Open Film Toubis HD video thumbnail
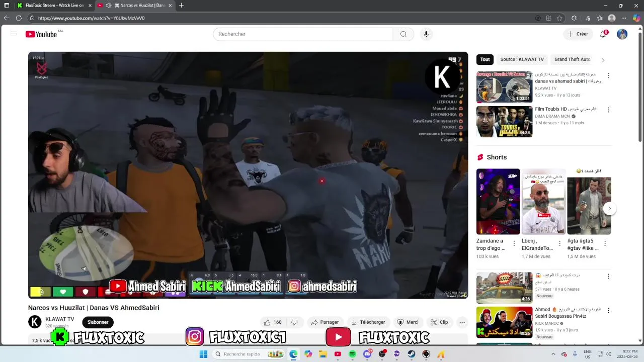Screen dimensions: 644x362 coord(504,122)
